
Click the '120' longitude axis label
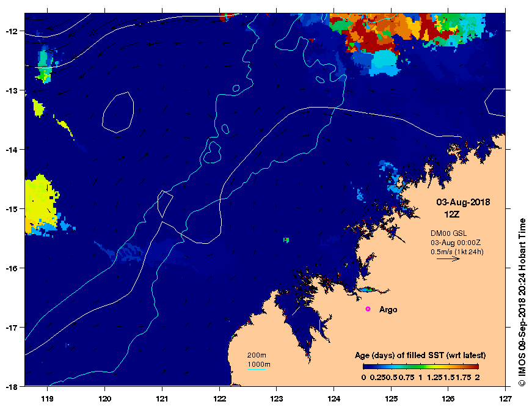[104, 399]
